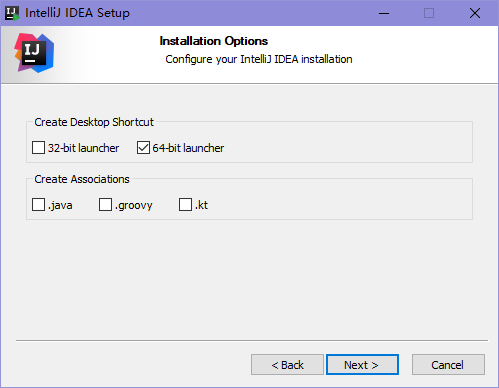Click the 'IntelliJ IDEA Setup' title bar text
This screenshot has height=388, width=499.
77,13
